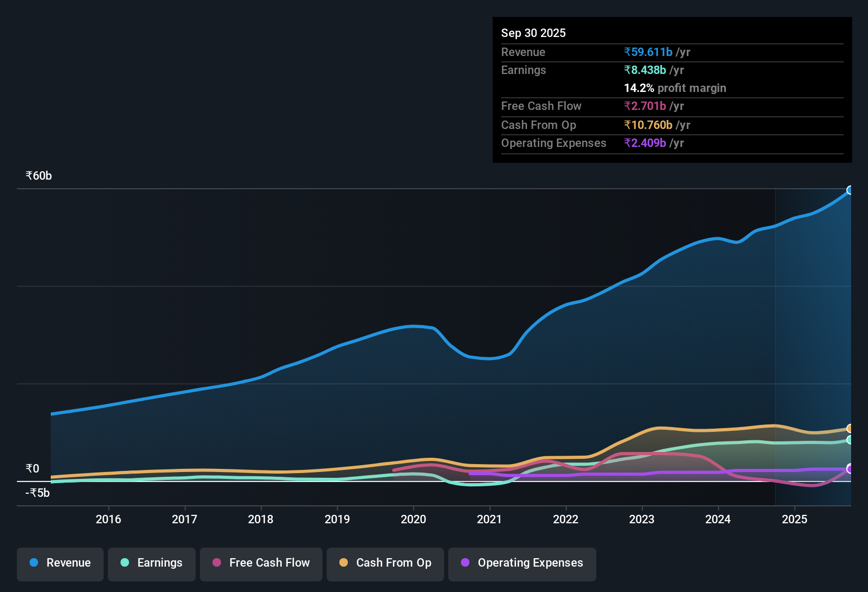The width and height of the screenshot is (868, 592).
Task: Click the purple Operating Expenses legend dot
Action: (x=465, y=563)
